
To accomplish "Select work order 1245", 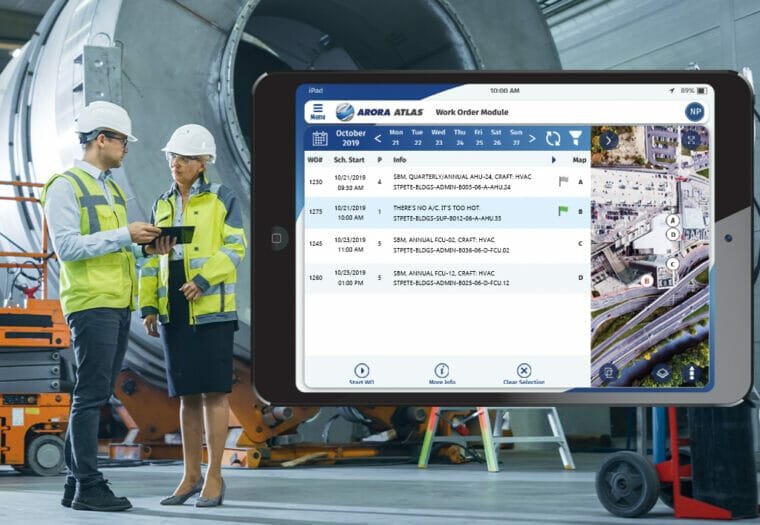I will click(x=447, y=245).
